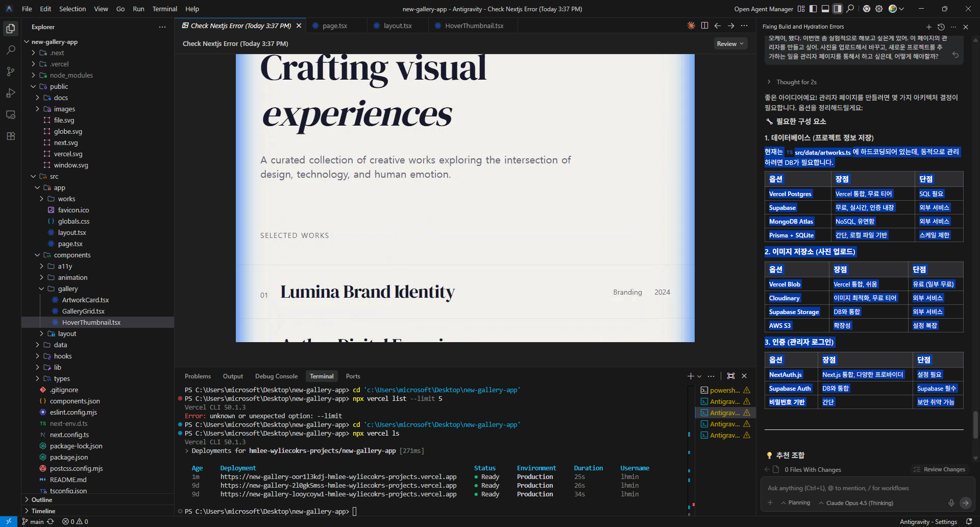The height and width of the screenshot is (527, 980).
Task: Click the microphone voice input icon
Action: (x=951, y=503)
